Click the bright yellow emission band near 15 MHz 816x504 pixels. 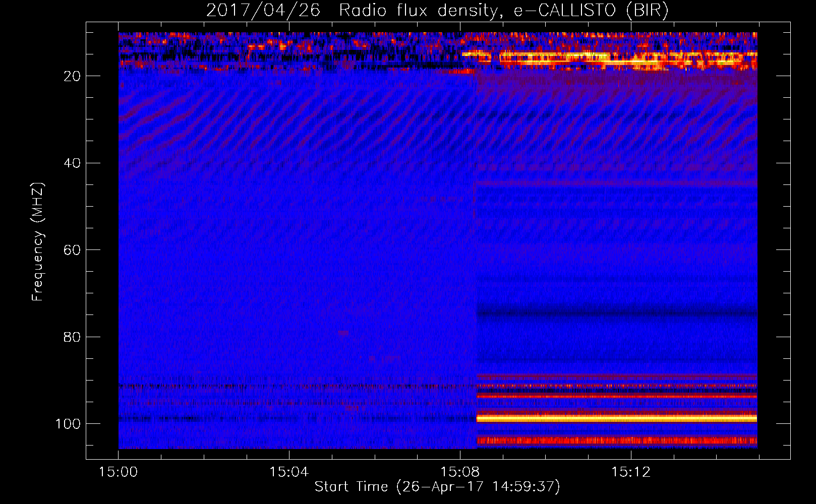pyautogui.click(x=609, y=54)
